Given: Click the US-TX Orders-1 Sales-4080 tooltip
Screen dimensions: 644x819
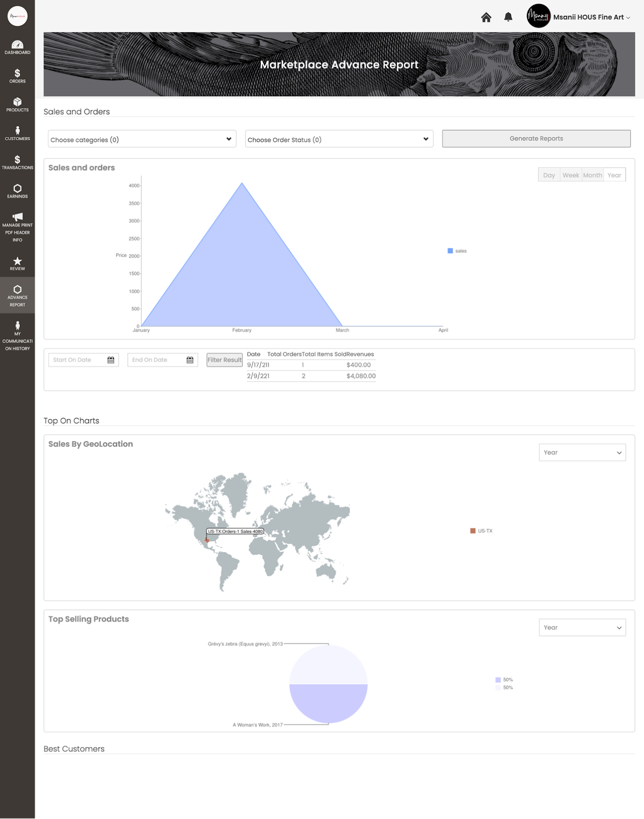Looking at the screenshot, I should click(x=235, y=531).
